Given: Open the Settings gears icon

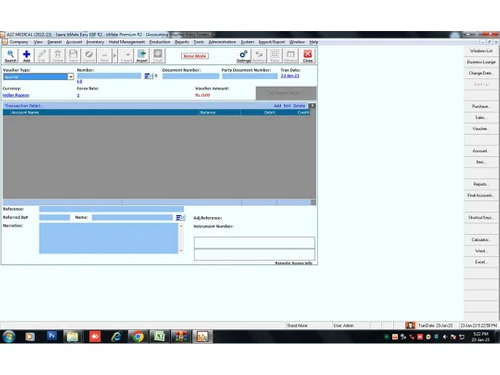Looking at the screenshot, I should coord(243,56).
